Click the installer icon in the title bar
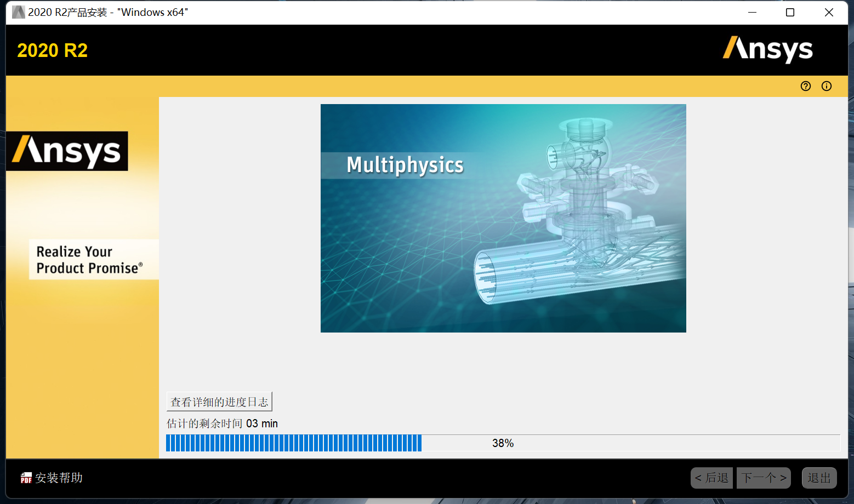Viewport: 854px width, 504px height. click(x=18, y=12)
